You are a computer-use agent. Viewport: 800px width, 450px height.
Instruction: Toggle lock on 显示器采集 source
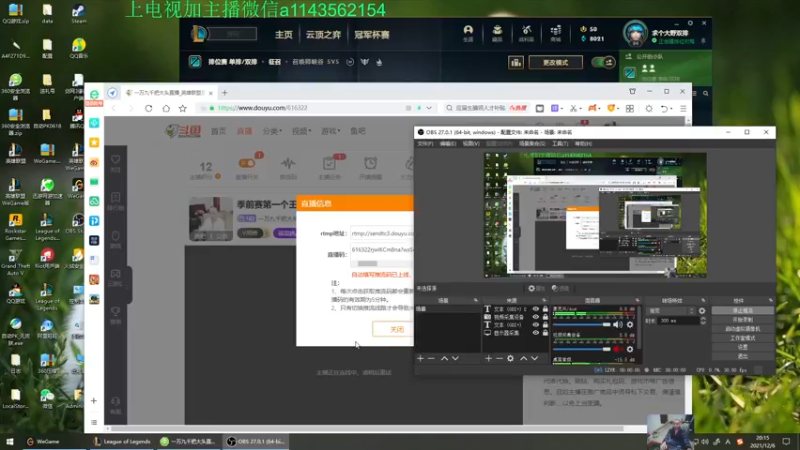pos(545,333)
